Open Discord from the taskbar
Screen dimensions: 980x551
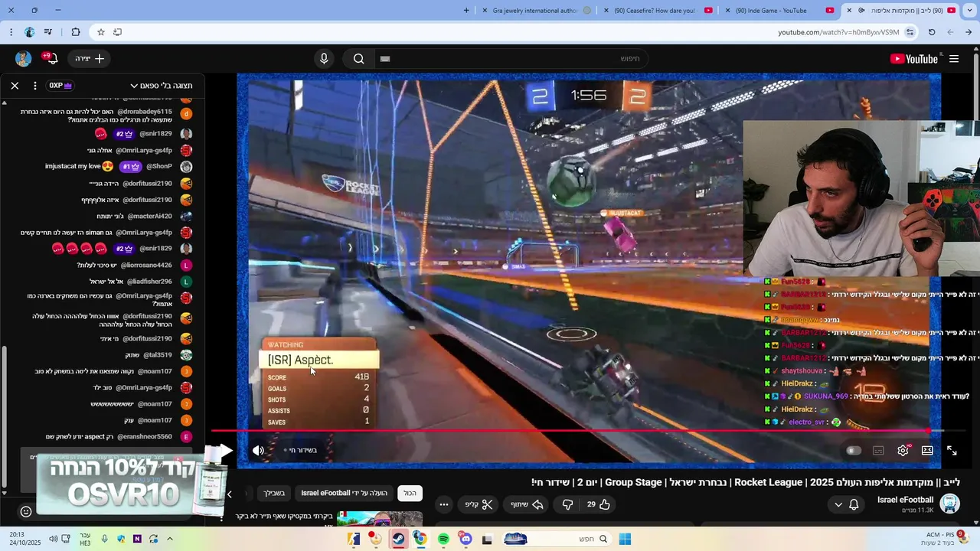(x=465, y=540)
